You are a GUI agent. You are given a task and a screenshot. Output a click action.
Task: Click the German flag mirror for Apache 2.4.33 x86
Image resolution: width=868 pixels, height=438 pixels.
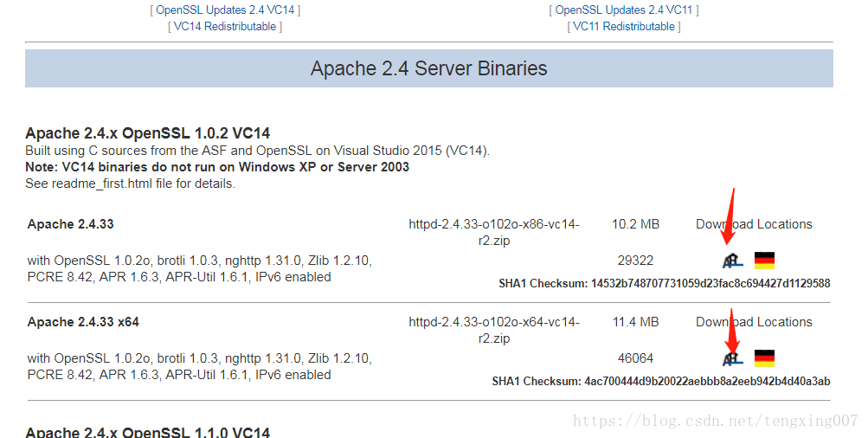pos(764,261)
